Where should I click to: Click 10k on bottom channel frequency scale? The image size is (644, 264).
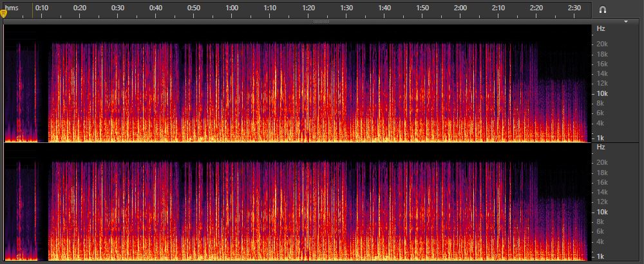click(x=601, y=212)
